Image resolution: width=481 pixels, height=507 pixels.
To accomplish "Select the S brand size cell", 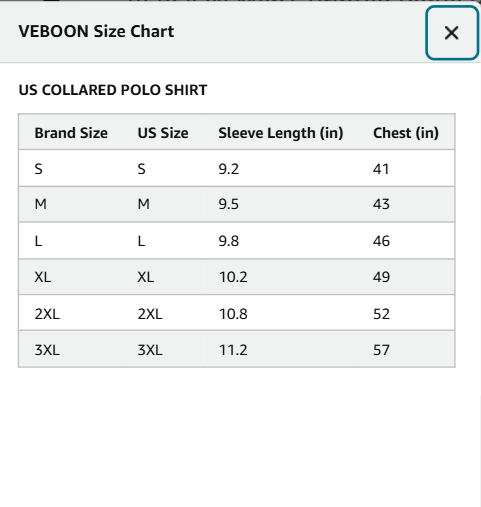I will point(39,169).
